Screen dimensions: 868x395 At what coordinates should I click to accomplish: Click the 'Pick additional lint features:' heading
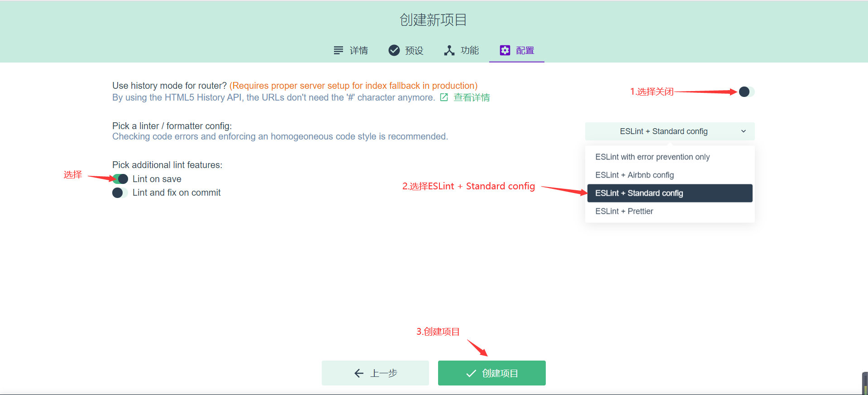(x=167, y=165)
